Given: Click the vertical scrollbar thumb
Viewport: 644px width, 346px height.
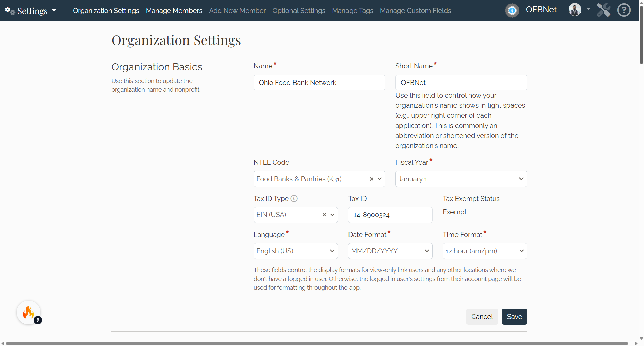Looking at the screenshot, I should point(641,35).
